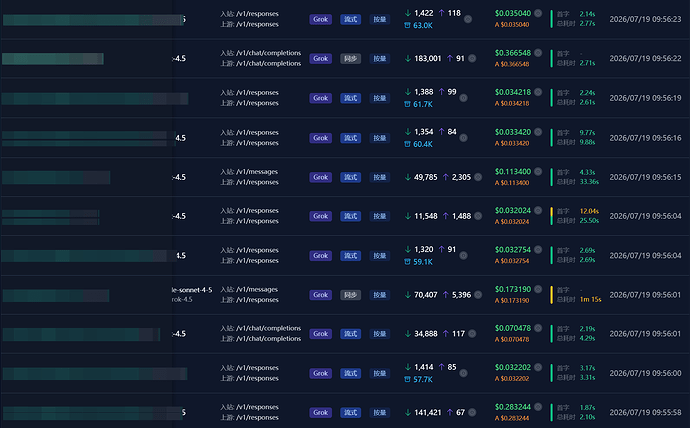Click the info icon beside token counts 141,421 / 67
The width and height of the screenshot is (690, 428).
point(472,412)
